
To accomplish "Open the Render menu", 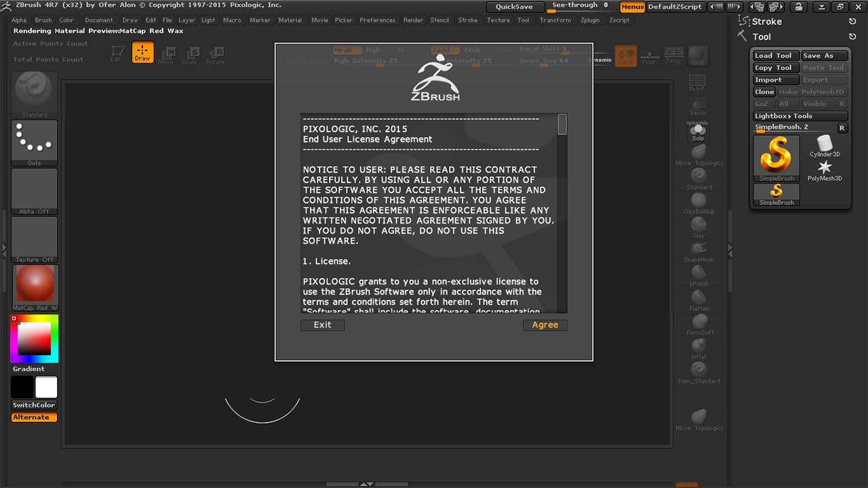I will point(413,20).
